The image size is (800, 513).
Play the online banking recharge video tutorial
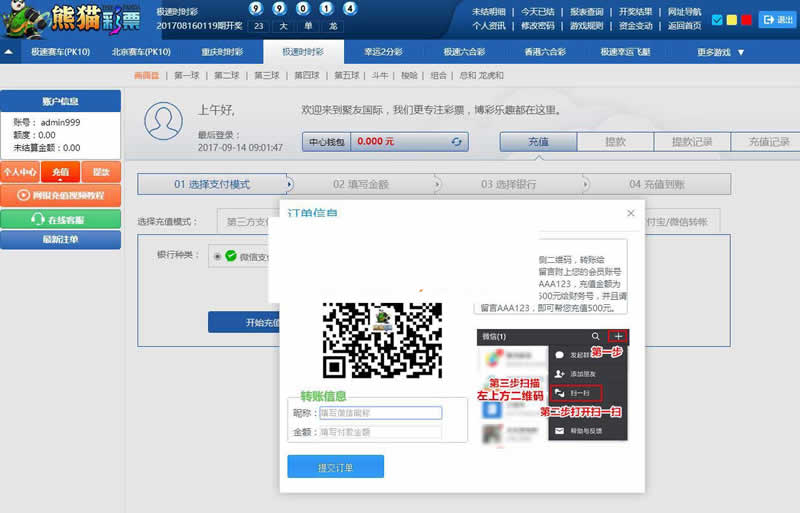pos(60,195)
